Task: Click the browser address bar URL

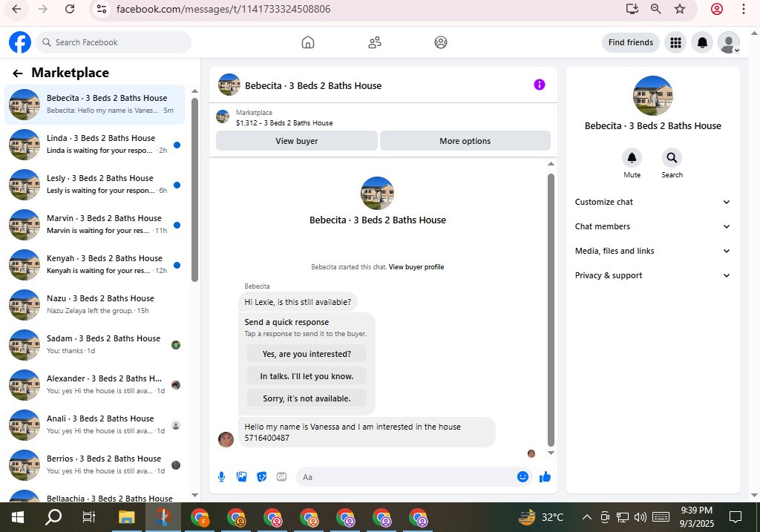Action: (x=223, y=9)
